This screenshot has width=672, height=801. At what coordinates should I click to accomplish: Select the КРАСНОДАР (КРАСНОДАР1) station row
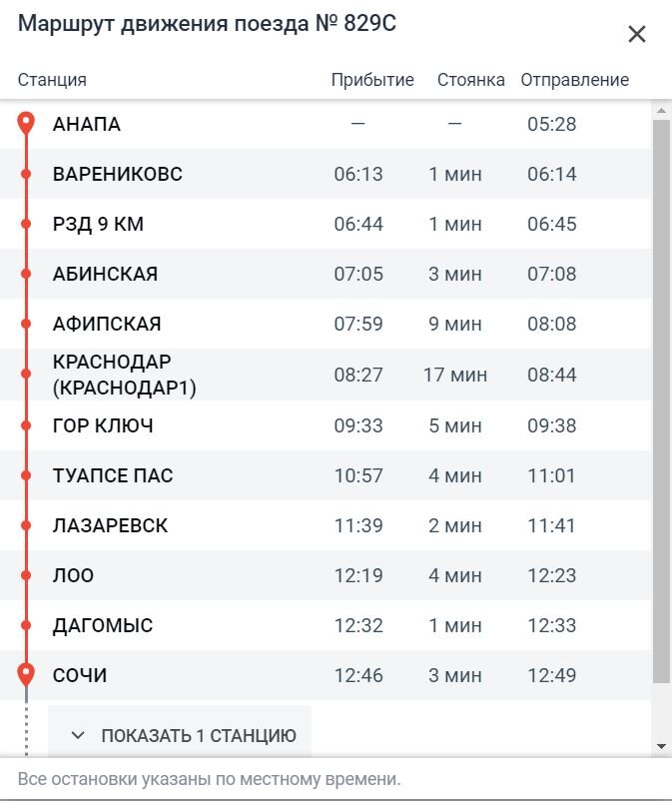pos(326,375)
